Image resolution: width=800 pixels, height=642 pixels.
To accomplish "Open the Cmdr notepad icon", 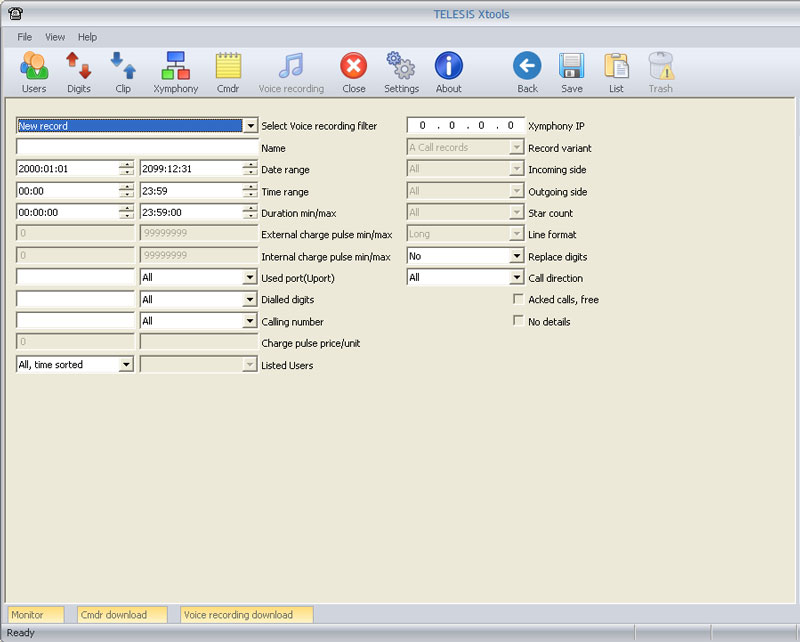I will [228, 72].
